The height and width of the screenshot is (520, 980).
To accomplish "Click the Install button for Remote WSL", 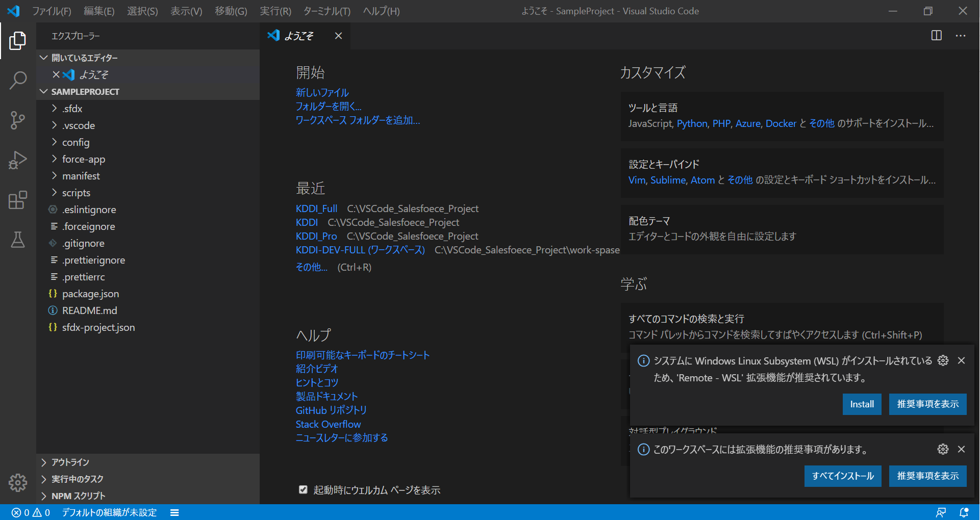I will point(862,404).
